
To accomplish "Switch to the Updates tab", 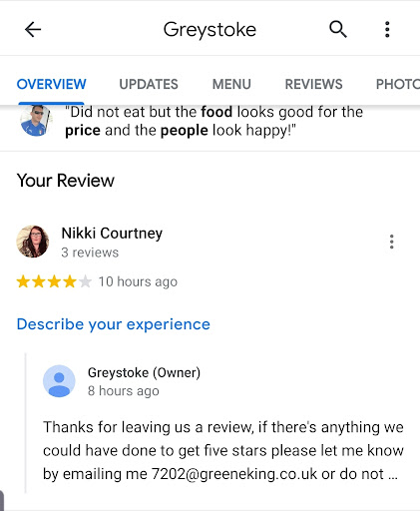I will pyautogui.click(x=149, y=84).
